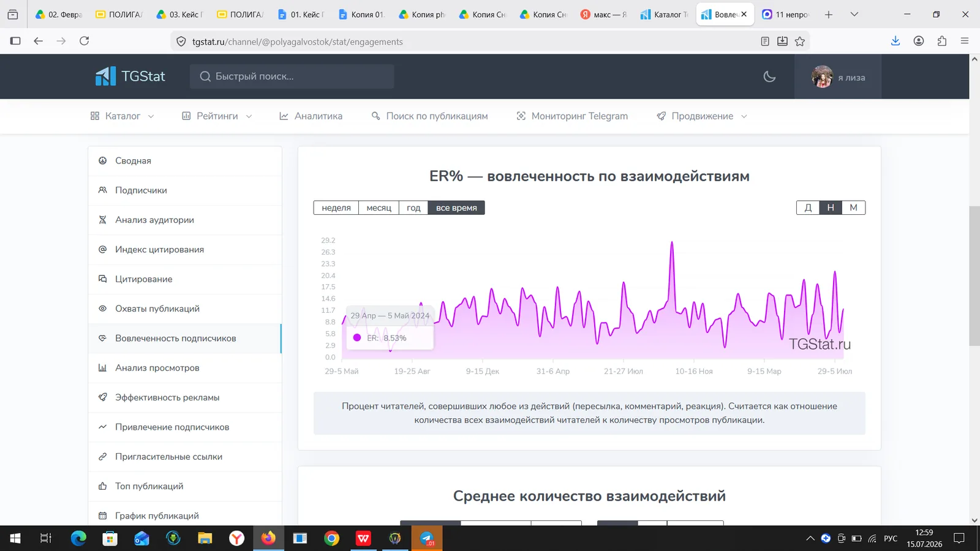
Task: Toggle the browser sidebar panel icon
Action: 15,41
